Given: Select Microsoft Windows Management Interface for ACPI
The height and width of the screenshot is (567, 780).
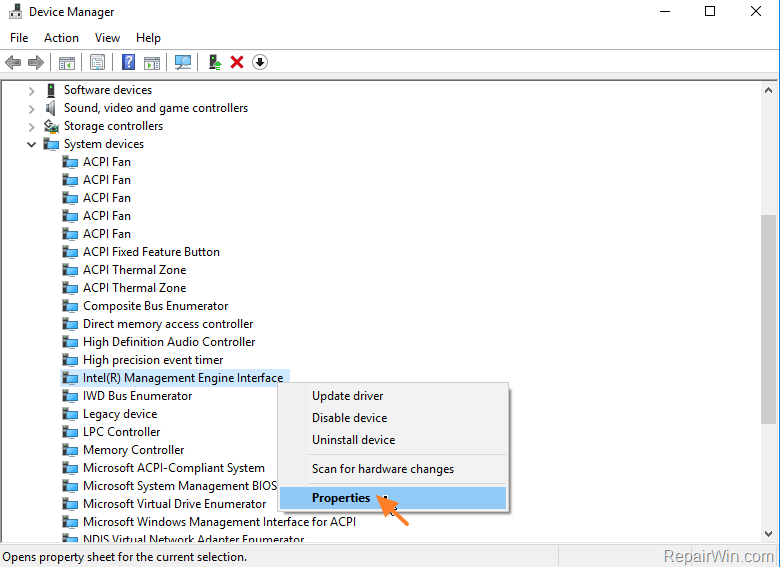Looking at the screenshot, I should (219, 522).
